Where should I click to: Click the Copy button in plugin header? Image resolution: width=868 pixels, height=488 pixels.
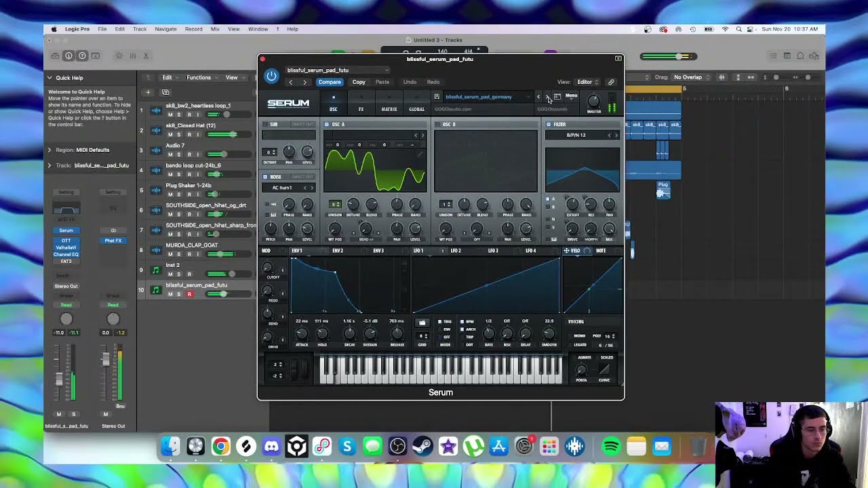(x=359, y=82)
